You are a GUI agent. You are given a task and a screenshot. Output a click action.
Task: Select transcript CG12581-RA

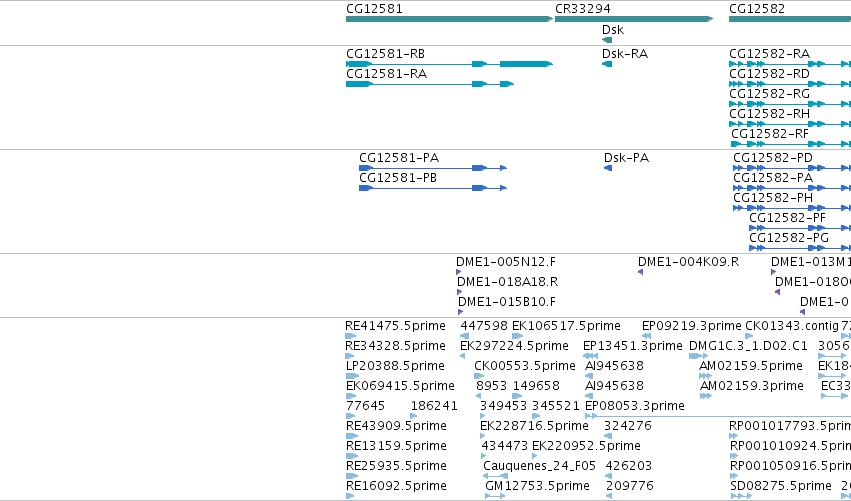tap(386, 73)
